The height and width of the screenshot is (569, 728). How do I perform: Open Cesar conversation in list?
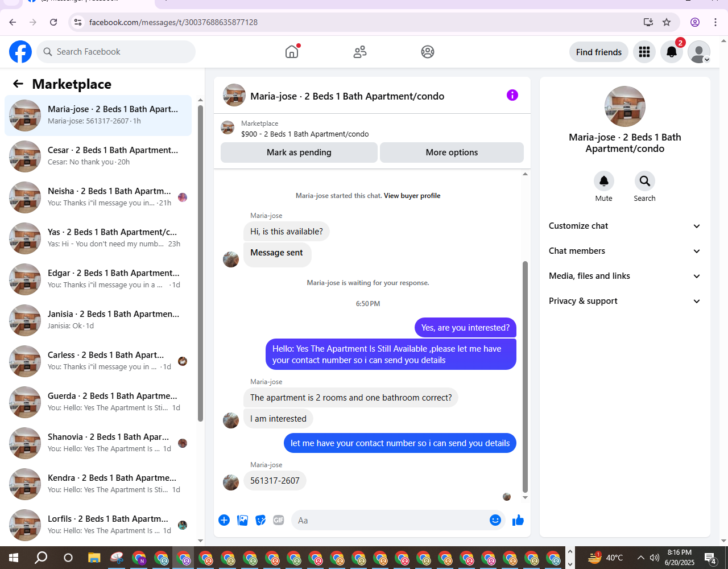click(x=98, y=156)
